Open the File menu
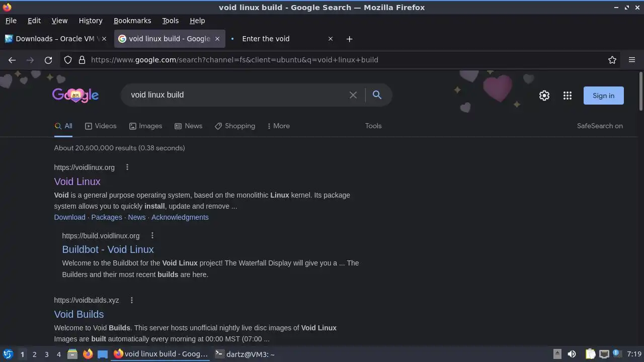This screenshot has width=644, height=362. tap(11, 21)
